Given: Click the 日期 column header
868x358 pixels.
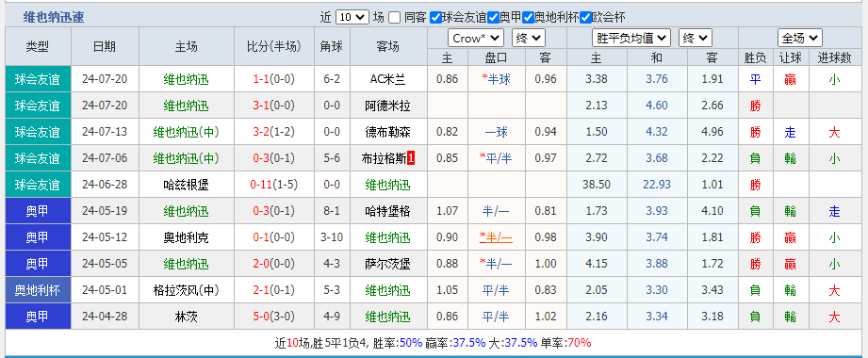Looking at the screenshot, I should pos(105,46).
